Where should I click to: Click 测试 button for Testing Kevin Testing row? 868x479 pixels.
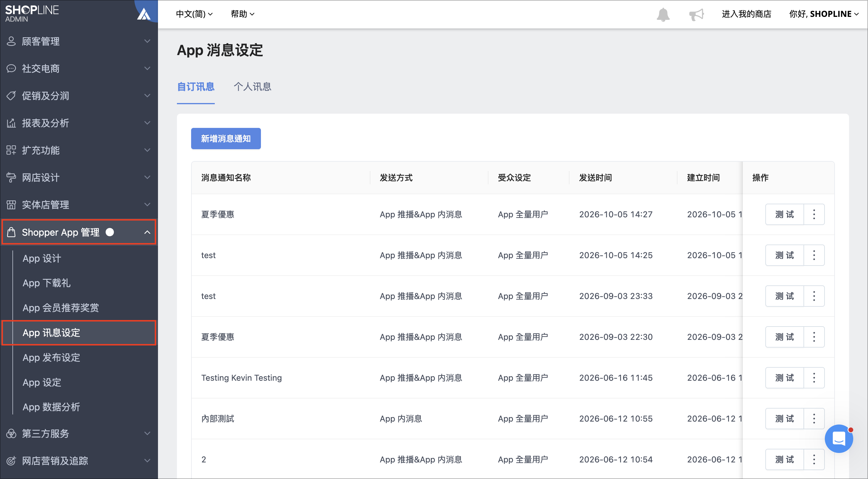785,377
